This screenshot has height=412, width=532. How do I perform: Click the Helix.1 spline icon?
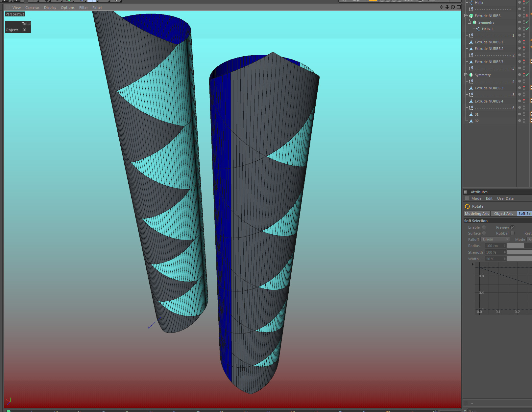point(478,29)
